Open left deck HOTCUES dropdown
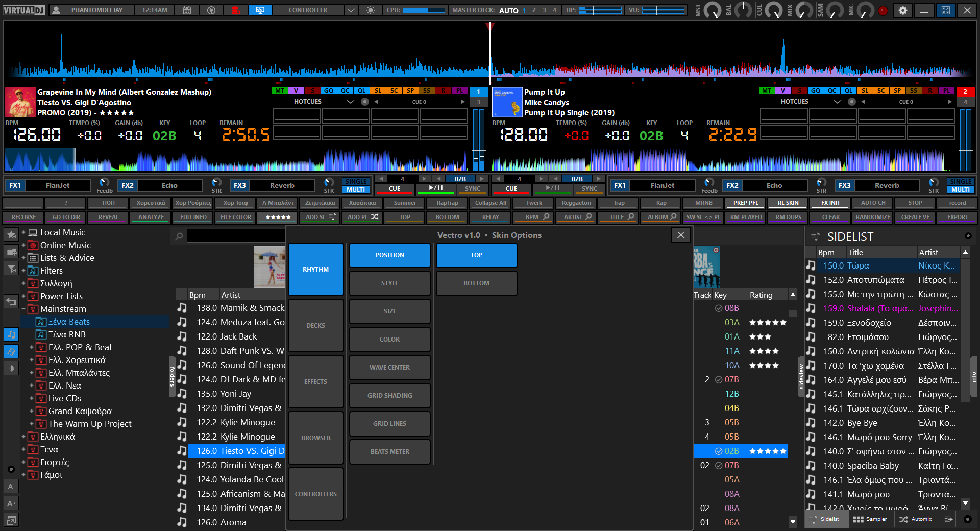The width and height of the screenshot is (980, 531). click(350, 102)
